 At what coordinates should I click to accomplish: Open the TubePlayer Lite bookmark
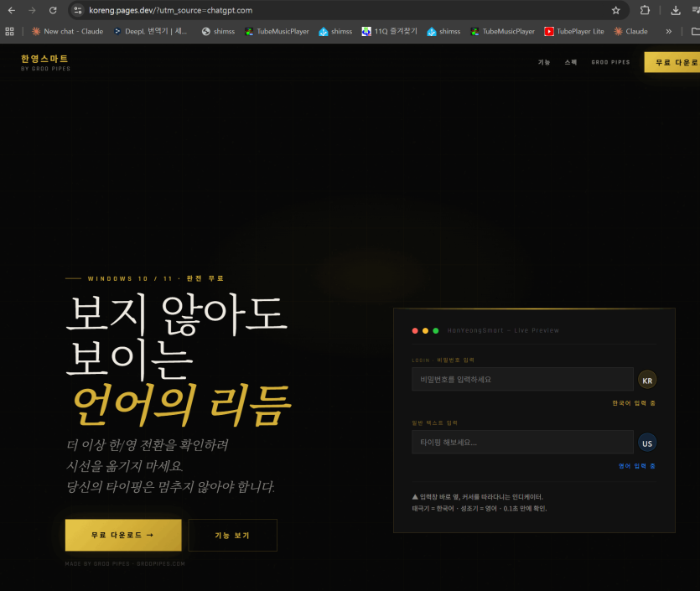coord(574,31)
